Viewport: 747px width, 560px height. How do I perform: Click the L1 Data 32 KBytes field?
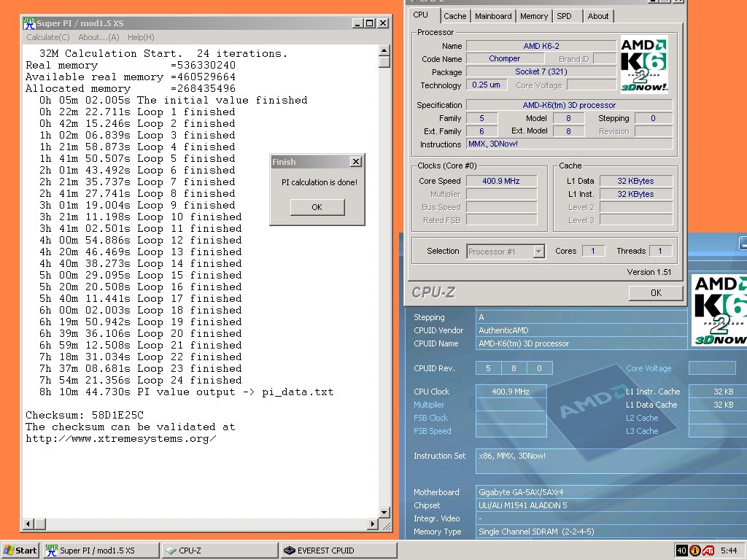tap(636, 181)
